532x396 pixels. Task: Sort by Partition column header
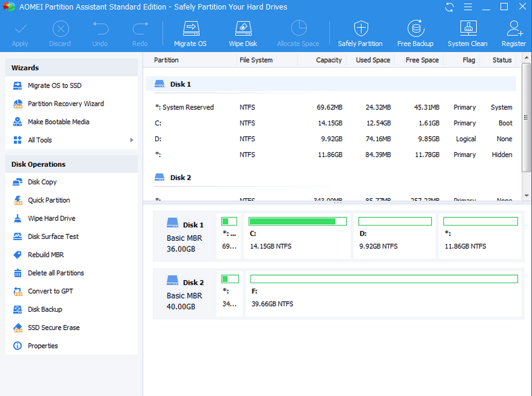[166, 60]
